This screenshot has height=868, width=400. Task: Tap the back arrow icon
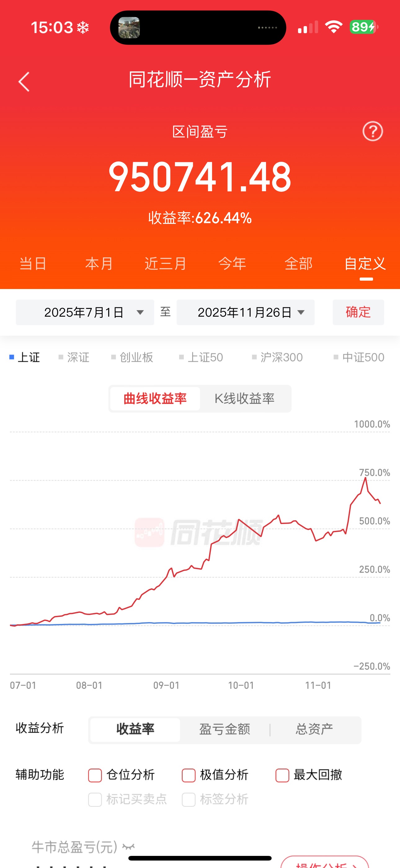point(24,82)
